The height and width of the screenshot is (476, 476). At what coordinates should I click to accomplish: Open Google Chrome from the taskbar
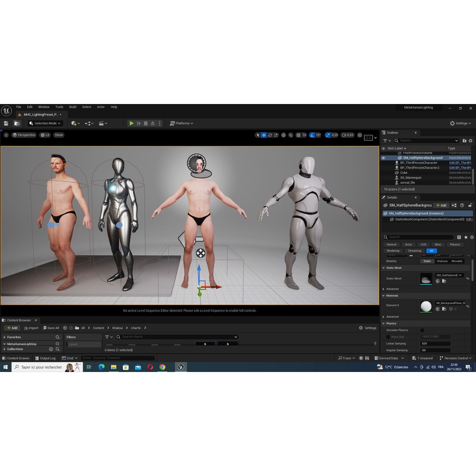[x=163, y=367]
